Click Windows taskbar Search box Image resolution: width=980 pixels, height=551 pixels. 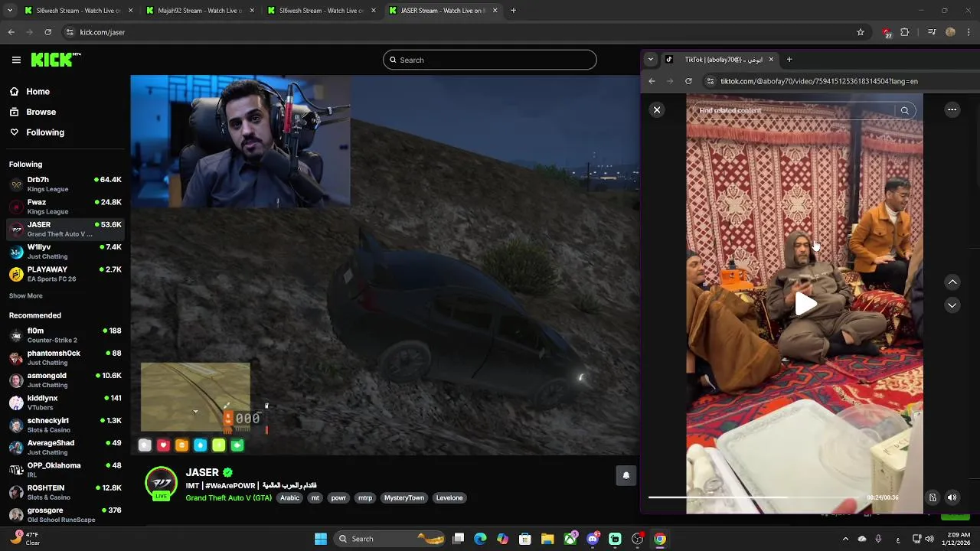pos(390,539)
